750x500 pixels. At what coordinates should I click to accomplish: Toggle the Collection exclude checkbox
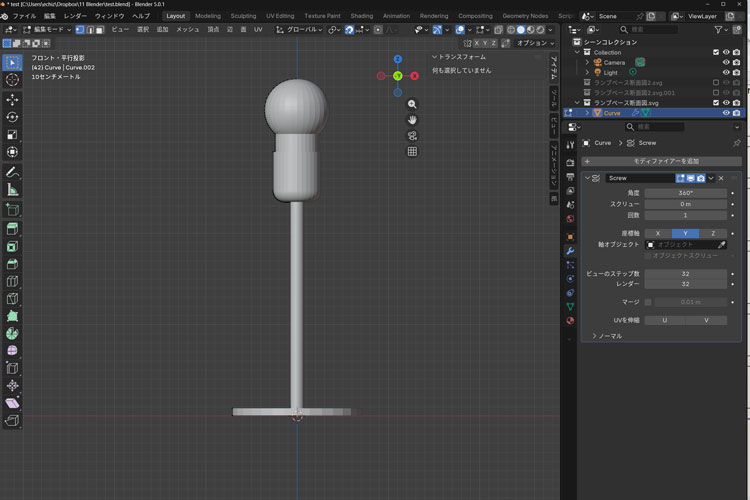pos(715,52)
